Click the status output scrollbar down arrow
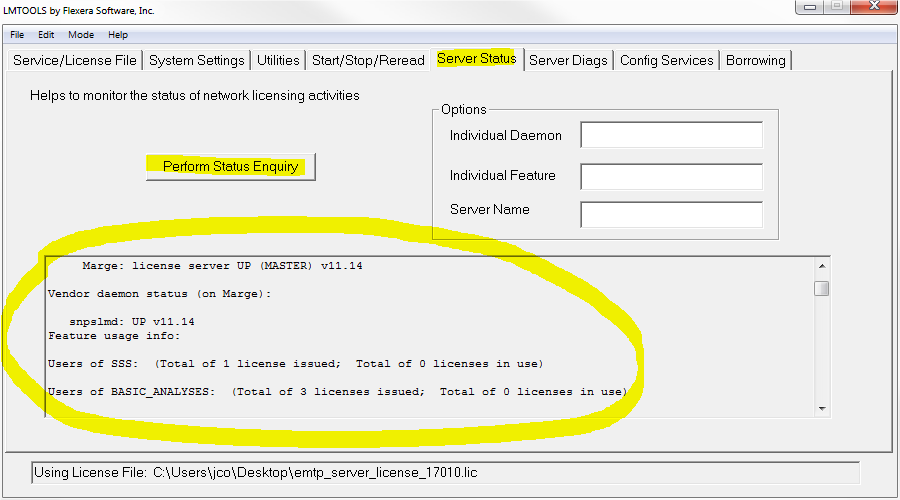This screenshot has height=500, width=900. [x=821, y=407]
